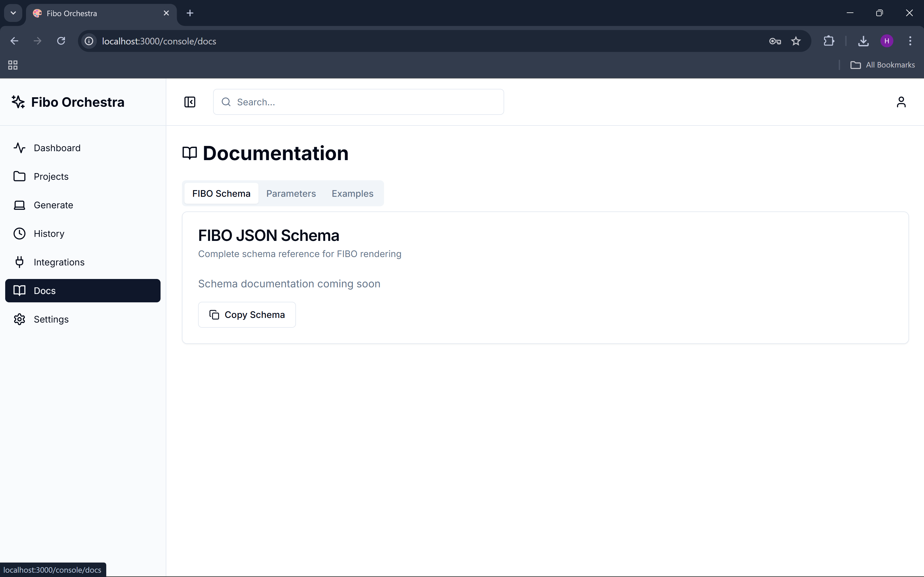The width and height of the screenshot is (924, 577).
Task: Open Docs in the sidebar
Action: pos(83,291)
